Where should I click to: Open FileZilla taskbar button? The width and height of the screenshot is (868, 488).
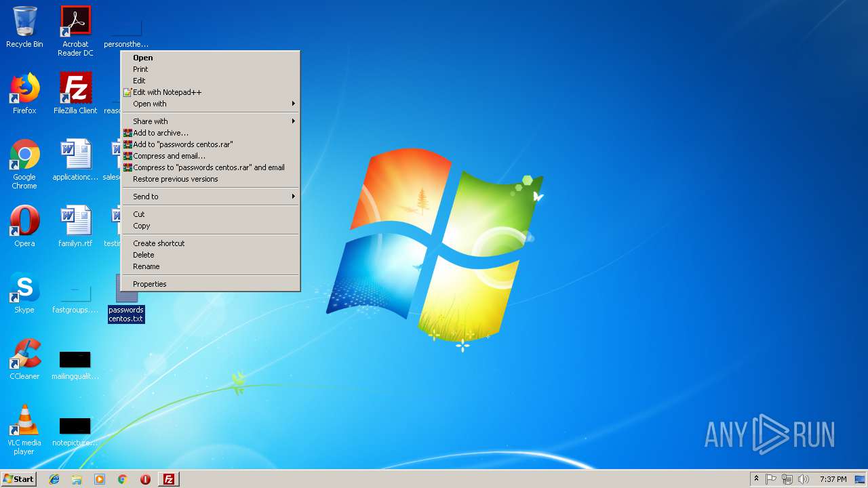click(169, 479)
